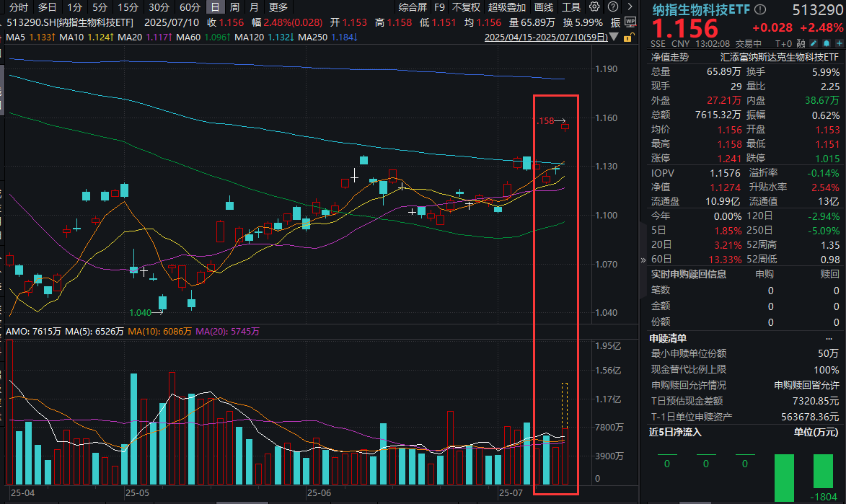Click the ellipsis beside 申赎清单

click(829, 338)
